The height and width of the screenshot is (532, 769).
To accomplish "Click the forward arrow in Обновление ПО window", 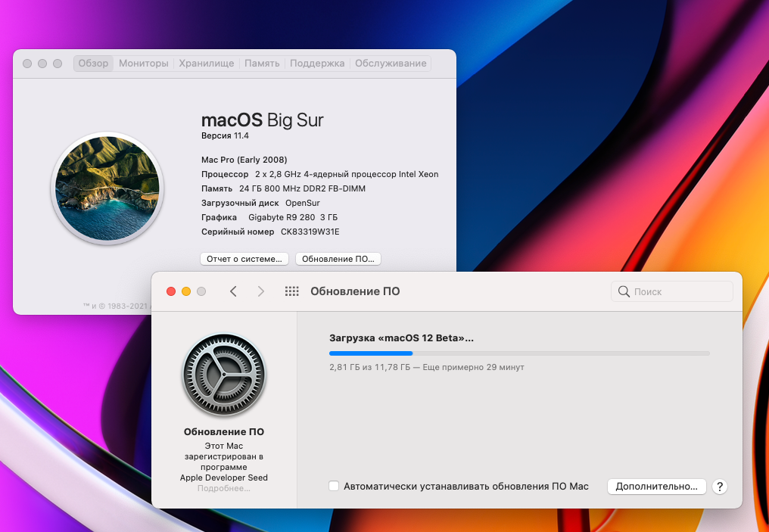I will click(x=261, y=291).
